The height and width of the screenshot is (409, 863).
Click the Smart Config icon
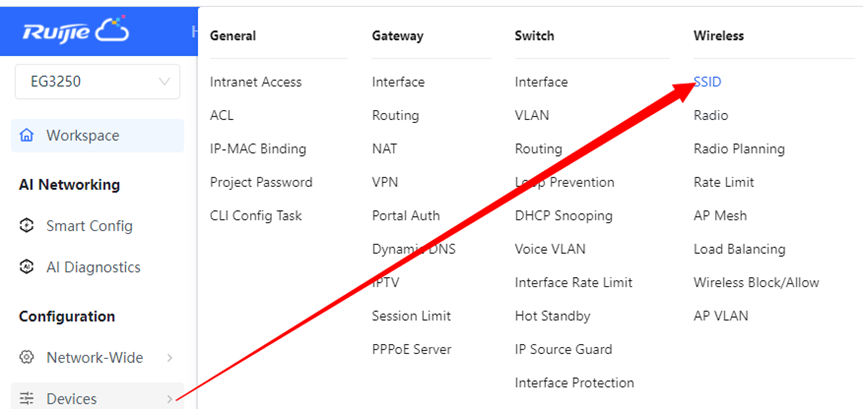tap(27, 226)
